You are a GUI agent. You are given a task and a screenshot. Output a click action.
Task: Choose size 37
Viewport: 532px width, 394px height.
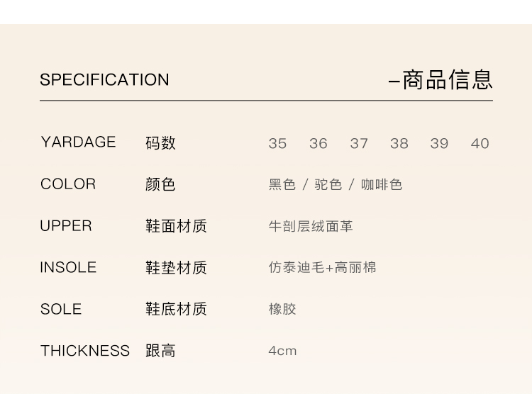pos(359,144)
